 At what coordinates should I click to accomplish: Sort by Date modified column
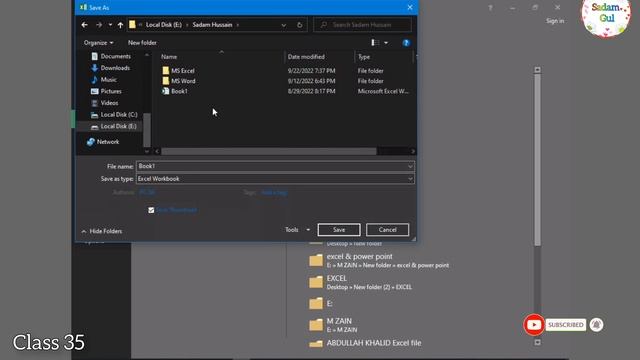(306, 57)
